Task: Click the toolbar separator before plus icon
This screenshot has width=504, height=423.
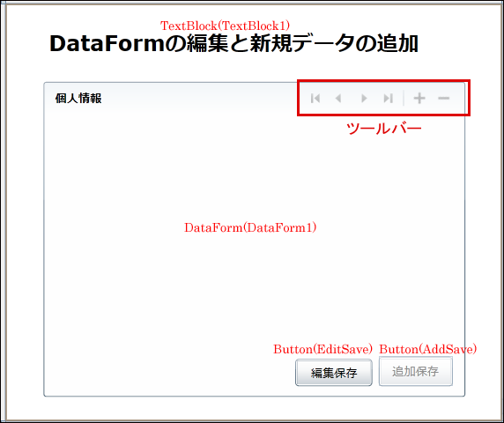Action: [x=404, y=98]
